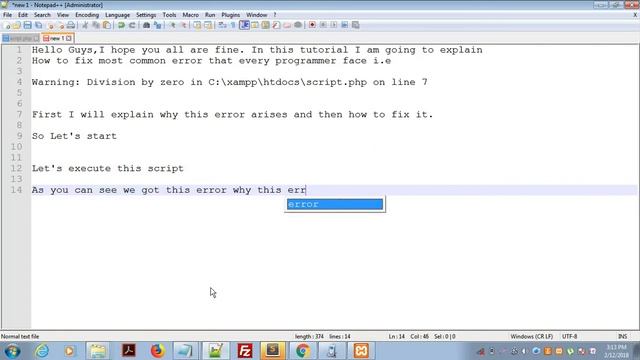Close the new 1 tab with its X
The image size is (640, 360).
coord(69,38)
